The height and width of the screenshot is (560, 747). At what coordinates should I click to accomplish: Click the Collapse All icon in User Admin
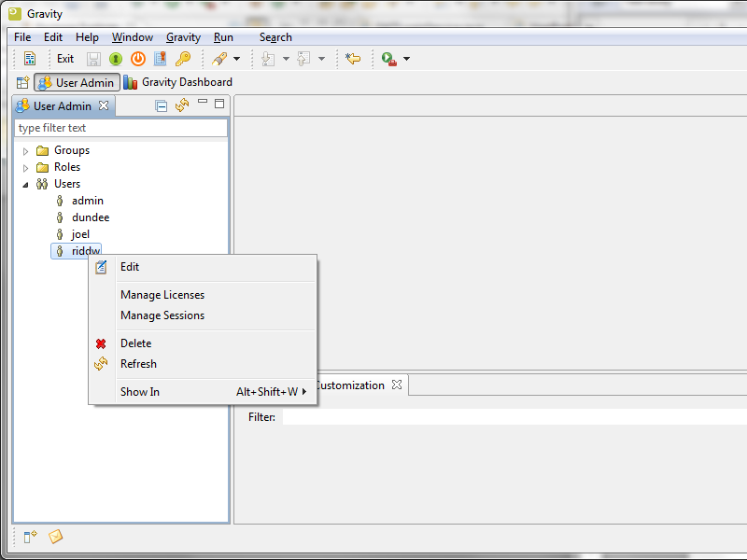pyautogui.click(x=162, y=105)
